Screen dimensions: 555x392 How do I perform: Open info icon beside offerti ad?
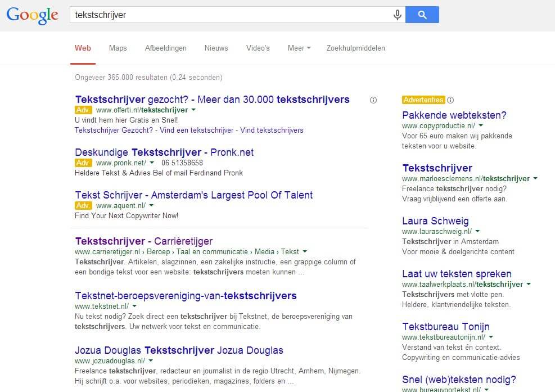pyautogui.click(x=373, y=100)
